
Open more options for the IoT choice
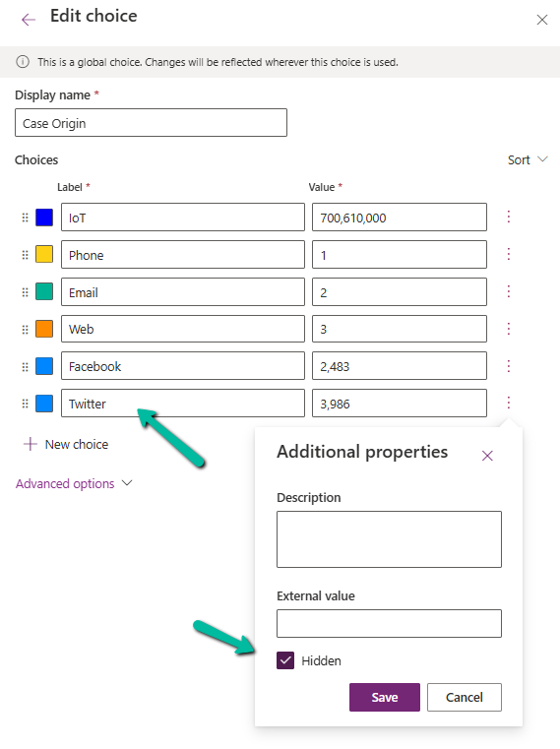pyautogui.click(x=509, y=217)
